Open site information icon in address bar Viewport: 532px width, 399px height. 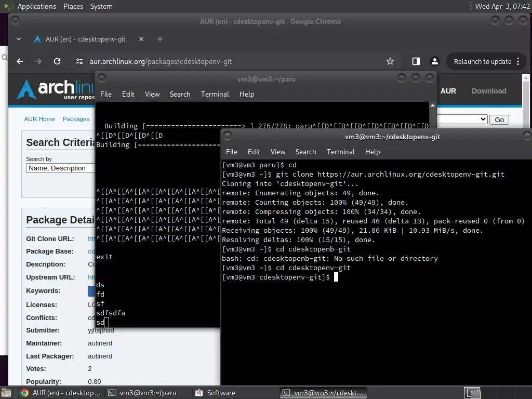point(79,61)
